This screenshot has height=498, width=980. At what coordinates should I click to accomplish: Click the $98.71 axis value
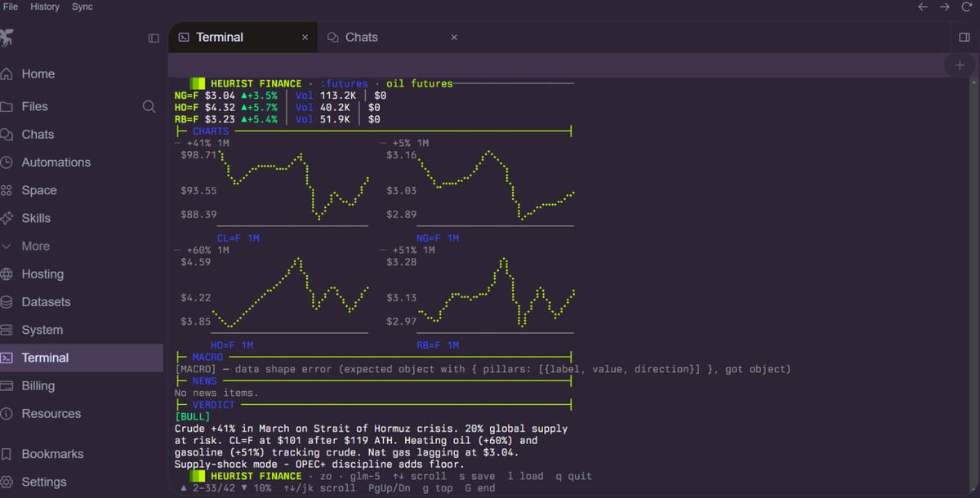click(x=198, y=154)
